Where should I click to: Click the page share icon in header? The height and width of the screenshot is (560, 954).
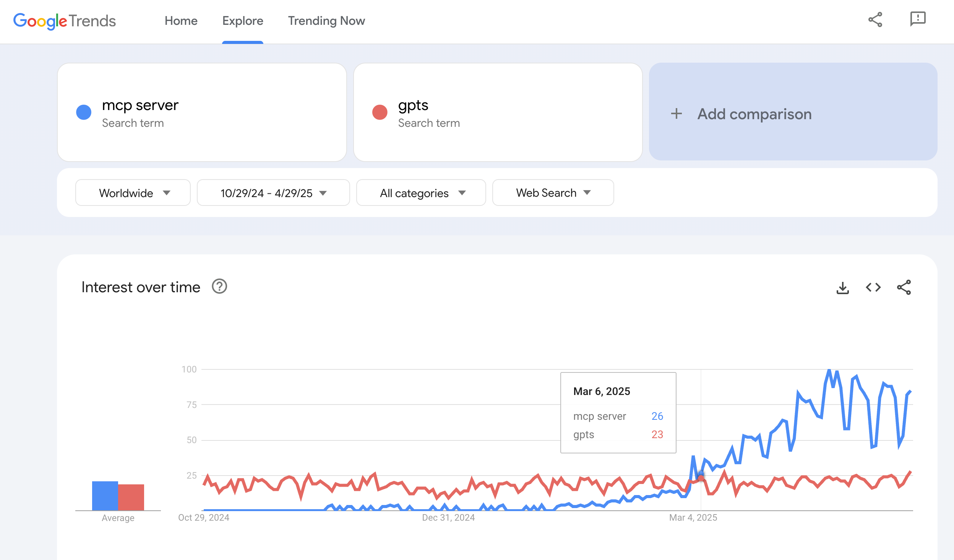[x=875, y=19]
